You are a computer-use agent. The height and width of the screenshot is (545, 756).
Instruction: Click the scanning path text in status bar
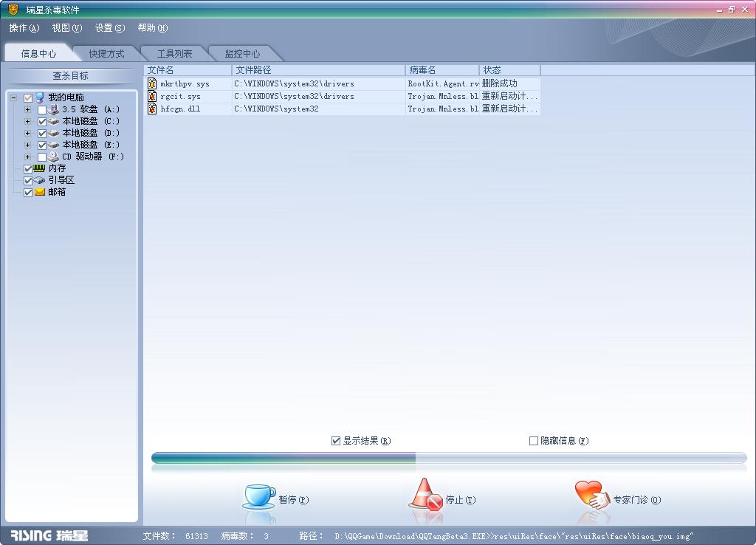tap(514, 536)
